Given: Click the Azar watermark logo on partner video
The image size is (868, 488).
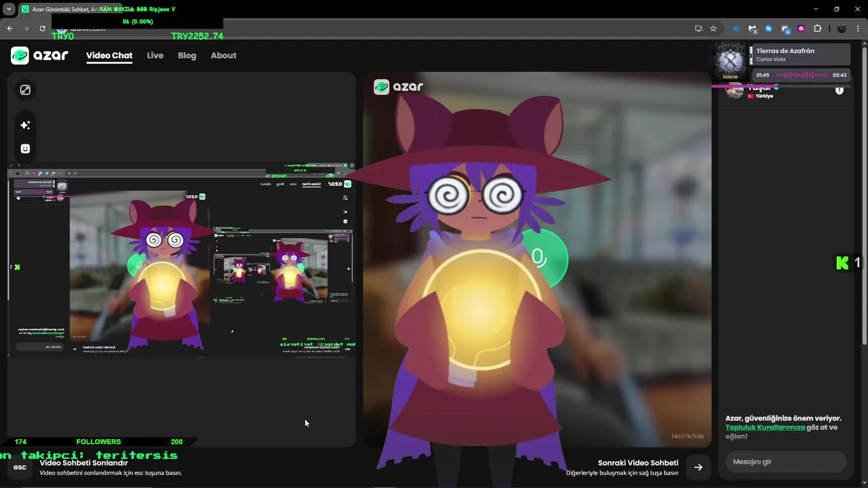Looking at the screenshot, I should (399, 87).
